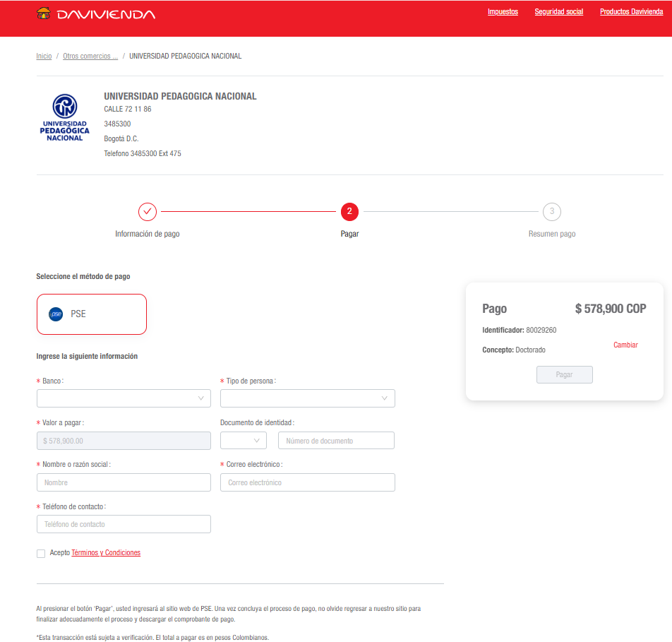Open Impuestos in the top menu
Image resolution: width=672 pixels, height=642 pixels.
(503, 12)
